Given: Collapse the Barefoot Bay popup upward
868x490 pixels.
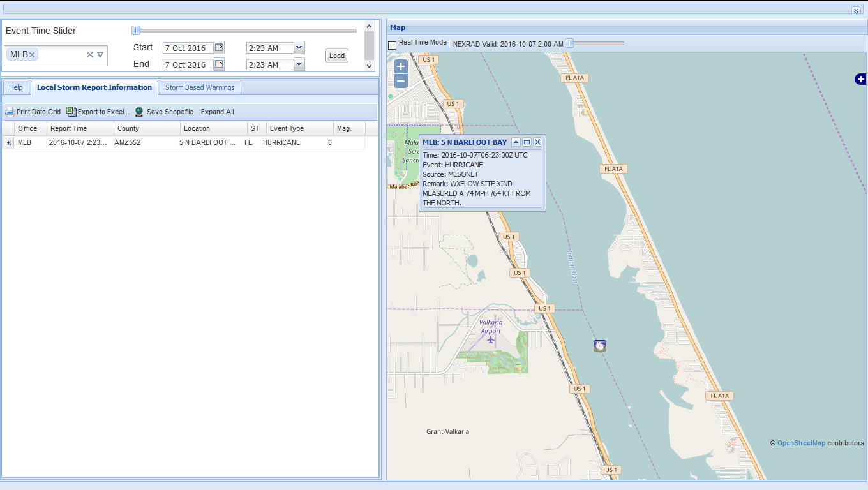Looking at the screenshot, I should coord(516,142).
